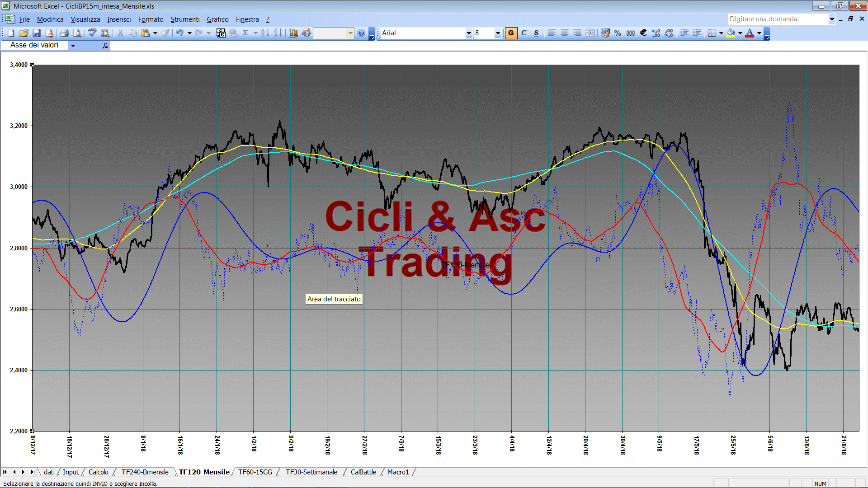
Task: Click the blue Help question mark icon
Action: [x=361, y=33]
